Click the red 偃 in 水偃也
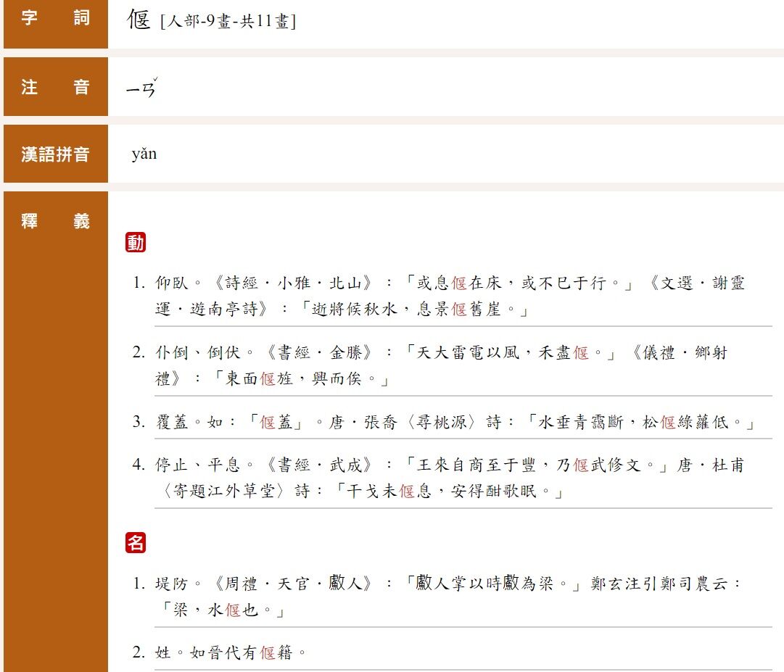Viewport: 784px width, 672px height. [233, 610]
